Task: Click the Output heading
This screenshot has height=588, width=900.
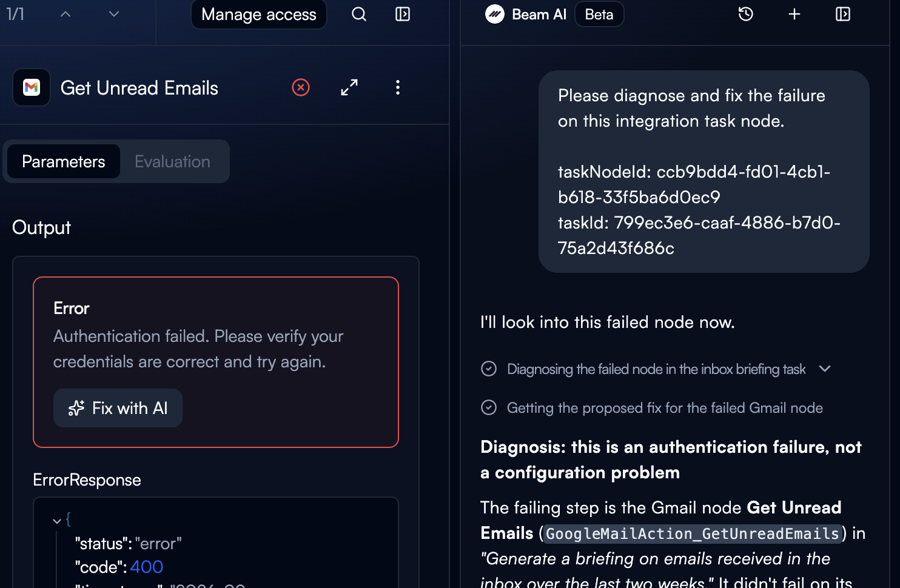Action: click(x=41, y=227)
